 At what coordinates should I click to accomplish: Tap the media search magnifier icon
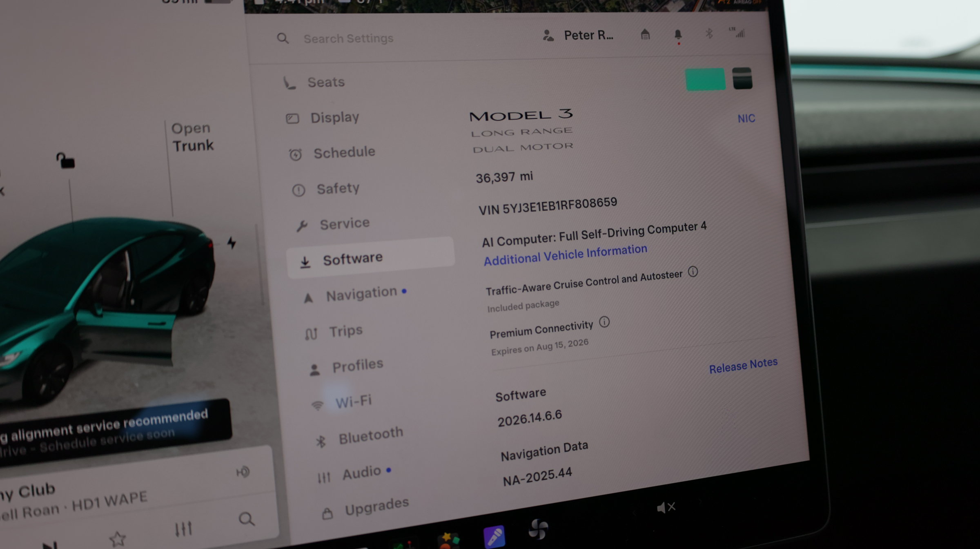pyautogui.click(x=247, y=519)
